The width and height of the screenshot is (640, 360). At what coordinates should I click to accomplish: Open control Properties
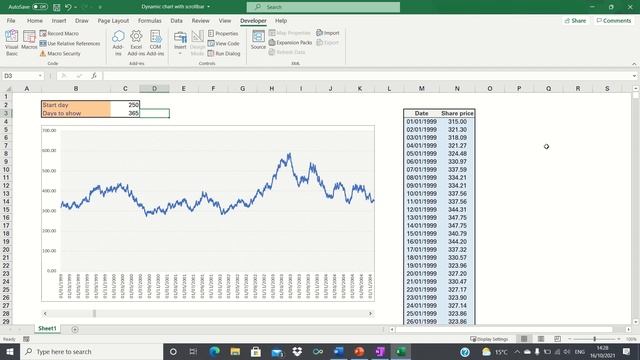[x=223, y=33]
